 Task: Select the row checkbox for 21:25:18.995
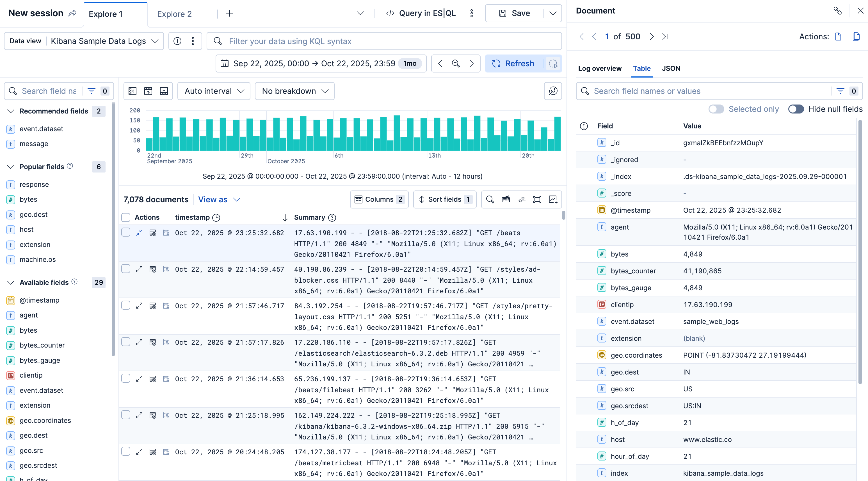pos(126,415)
